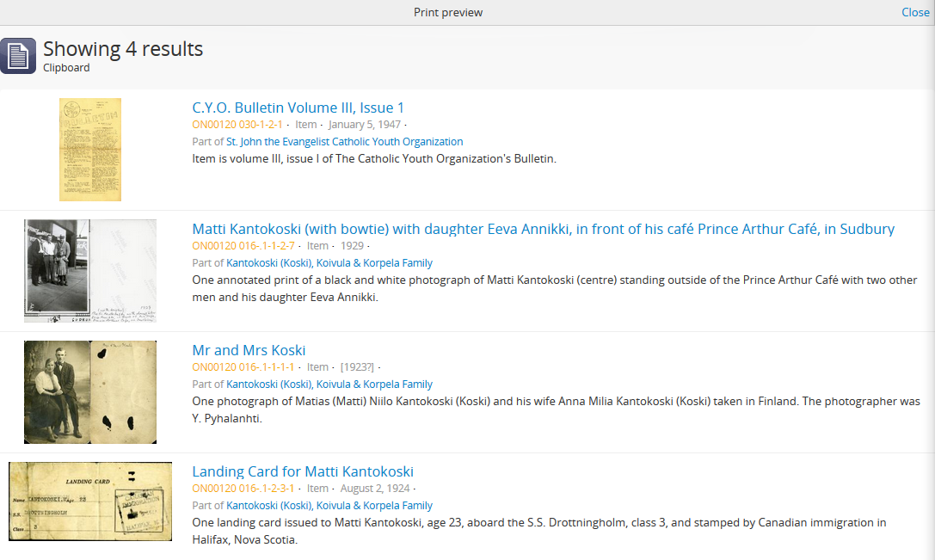Click the Prince Arthur Café photograph thumbnail

(x=90, y=271)
